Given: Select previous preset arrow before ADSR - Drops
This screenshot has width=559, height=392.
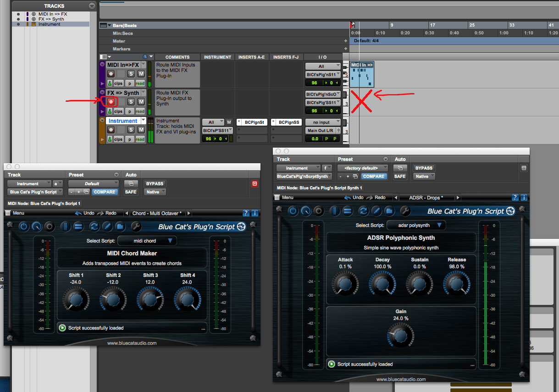Looking at the screenshot, I should pos(396,198).
